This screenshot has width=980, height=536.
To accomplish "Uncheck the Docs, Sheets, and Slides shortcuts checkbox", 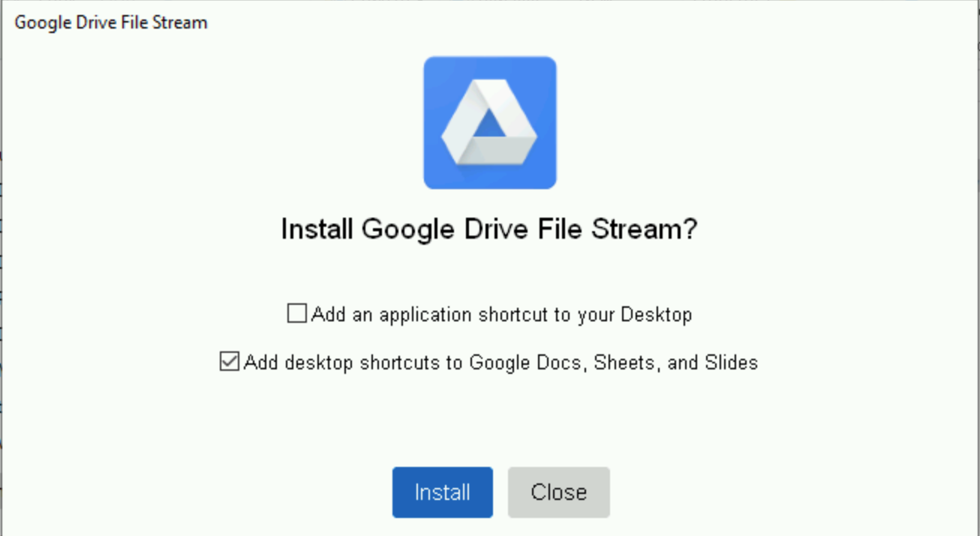I will tap(230, 362).
